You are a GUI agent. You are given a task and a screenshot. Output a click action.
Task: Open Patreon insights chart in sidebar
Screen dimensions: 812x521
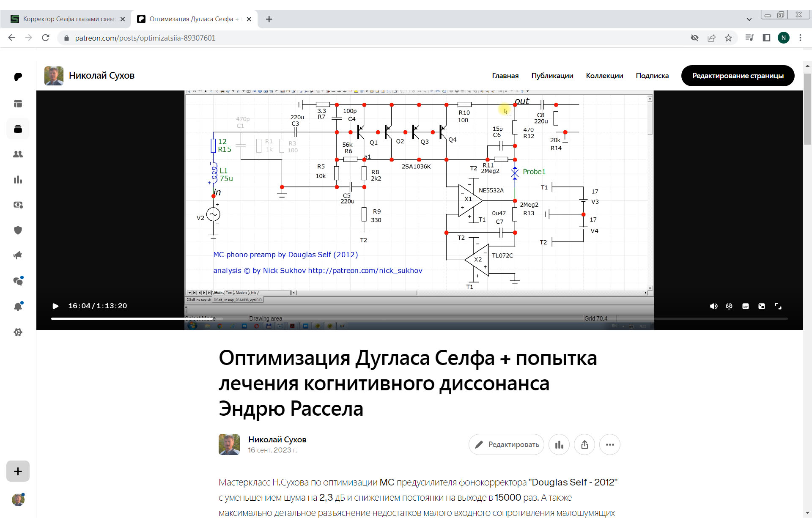pos(18,180)
